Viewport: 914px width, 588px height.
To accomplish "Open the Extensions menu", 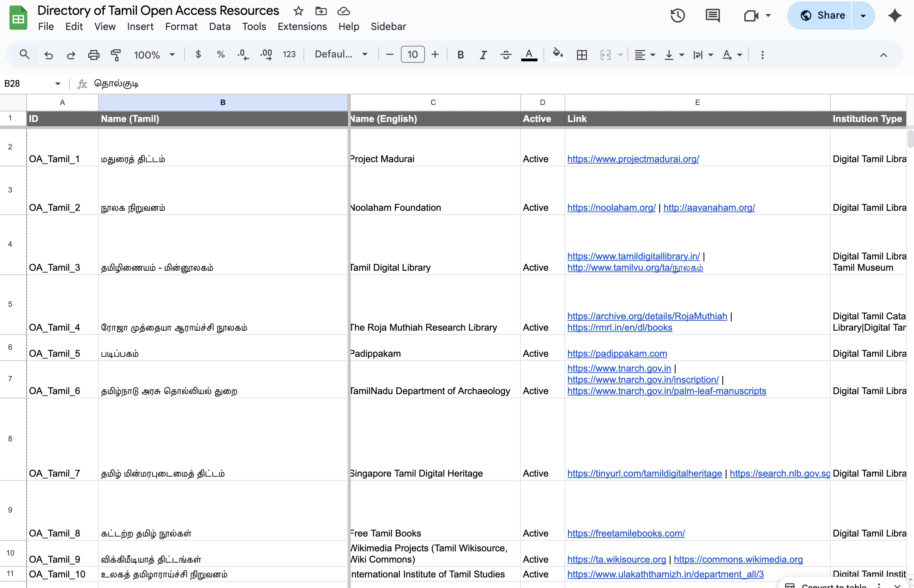I will tap(302, 26).
